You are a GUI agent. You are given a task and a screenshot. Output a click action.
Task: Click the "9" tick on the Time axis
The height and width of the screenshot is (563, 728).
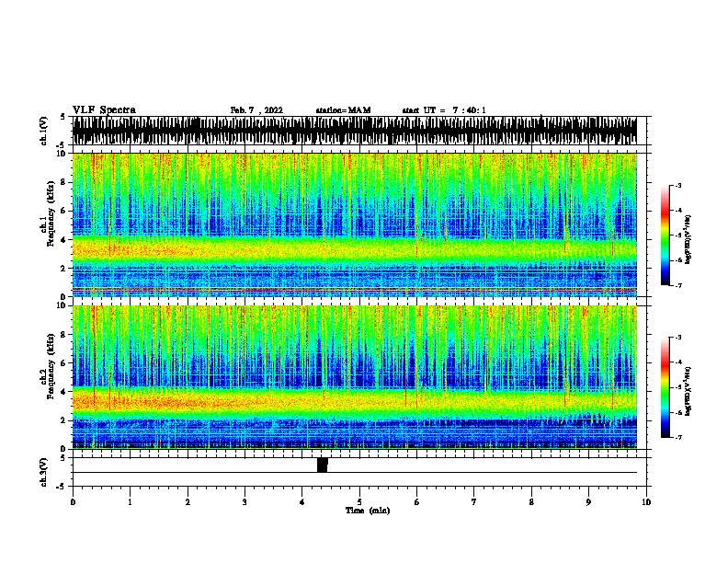pyautogui.click(x=588, y=502)
